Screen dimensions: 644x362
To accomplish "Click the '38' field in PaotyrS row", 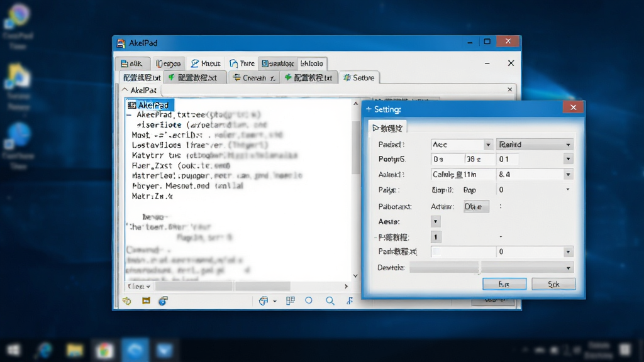I will tap(480, 159).
